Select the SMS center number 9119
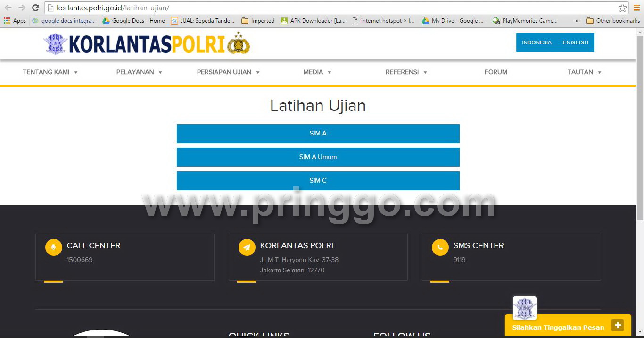 [459, 260]
